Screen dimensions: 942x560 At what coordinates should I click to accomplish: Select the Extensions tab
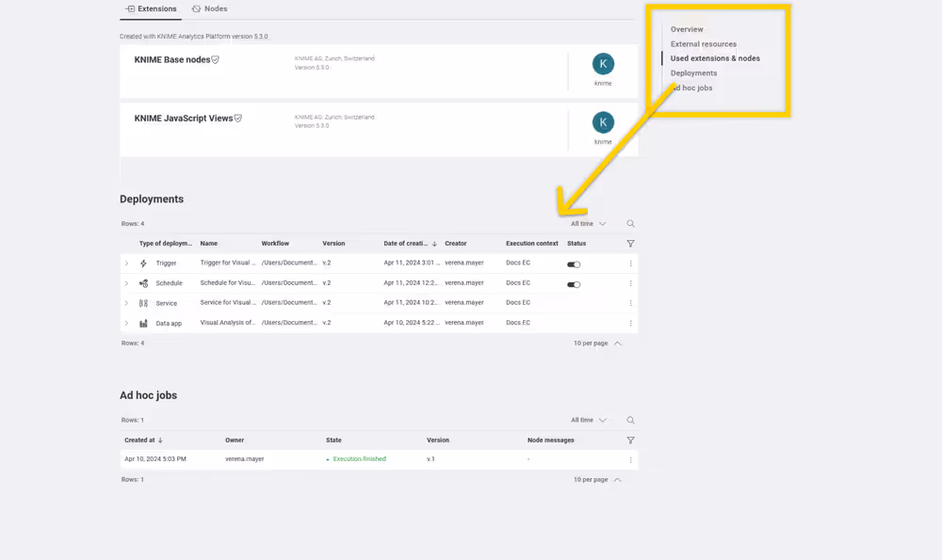(x=151, y=8)
